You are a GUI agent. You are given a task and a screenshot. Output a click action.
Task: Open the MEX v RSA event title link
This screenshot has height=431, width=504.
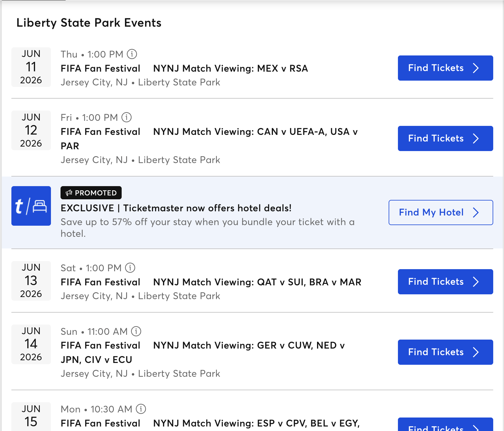click(185, 68)
